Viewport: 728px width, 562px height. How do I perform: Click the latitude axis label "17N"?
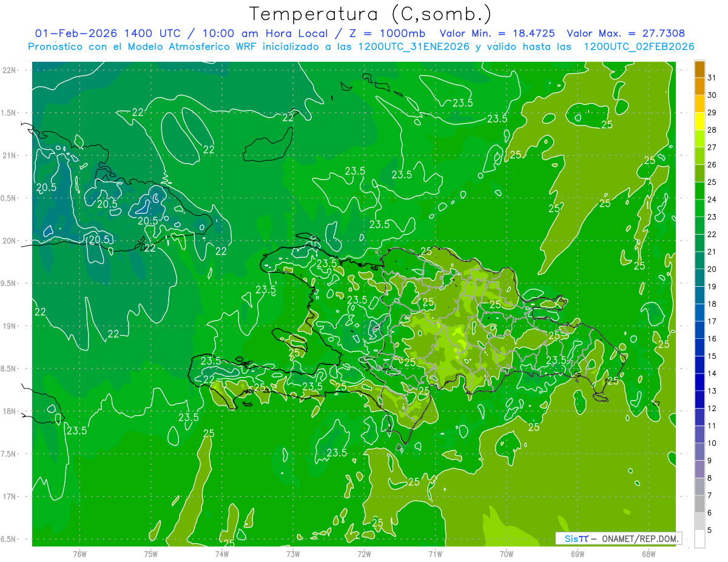[10, 497]
